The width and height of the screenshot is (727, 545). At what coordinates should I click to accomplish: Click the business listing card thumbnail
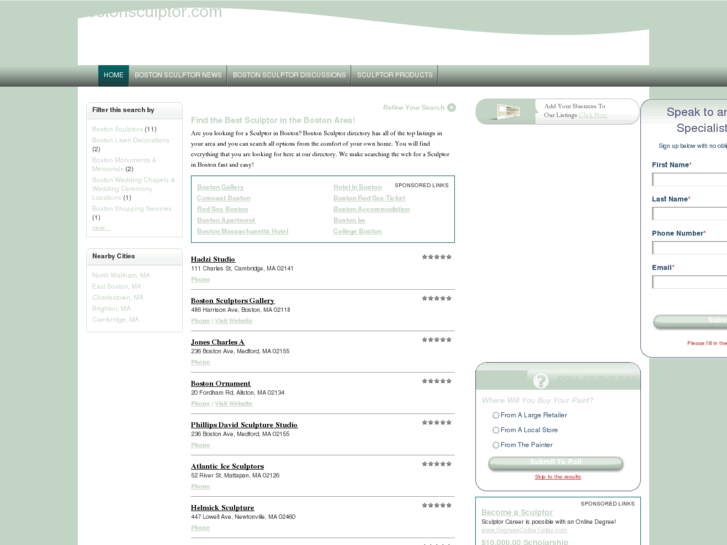(508, 111)
